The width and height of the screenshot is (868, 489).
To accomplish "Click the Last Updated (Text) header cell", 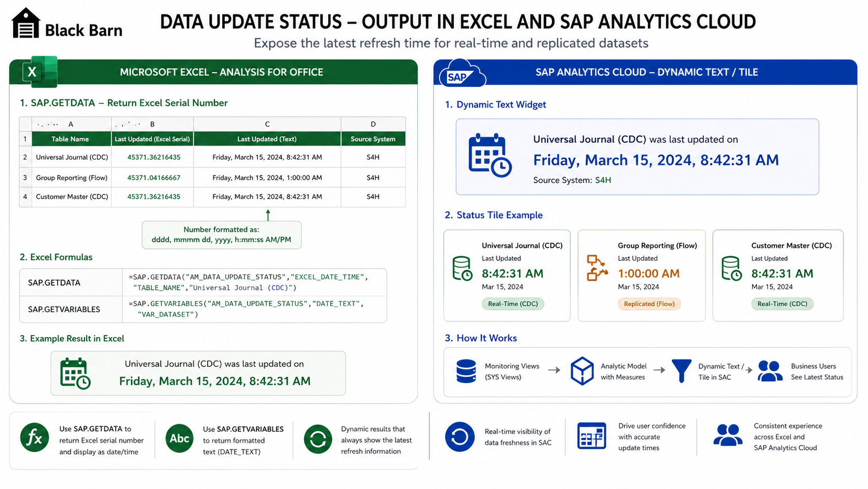I will 267,139.
